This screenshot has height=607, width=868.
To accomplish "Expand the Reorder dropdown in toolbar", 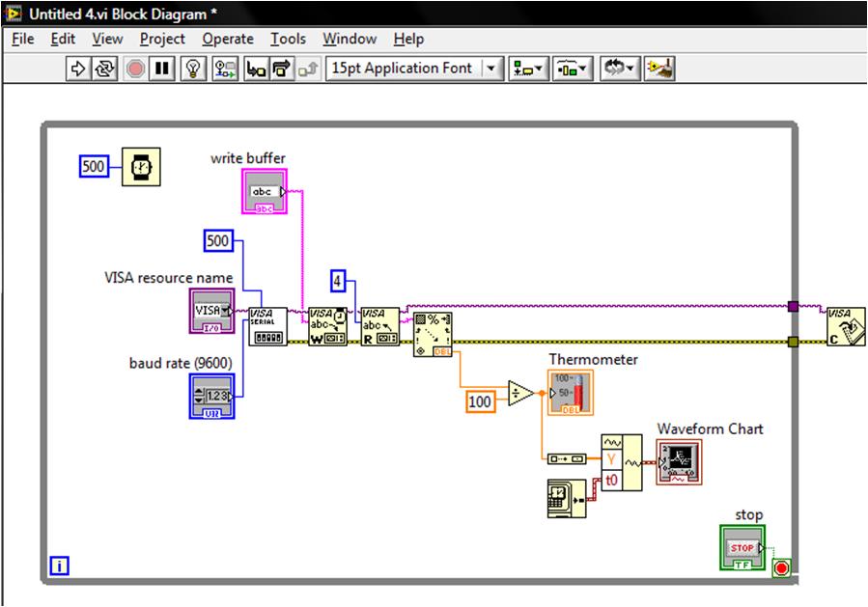I will tap(618, 69).
